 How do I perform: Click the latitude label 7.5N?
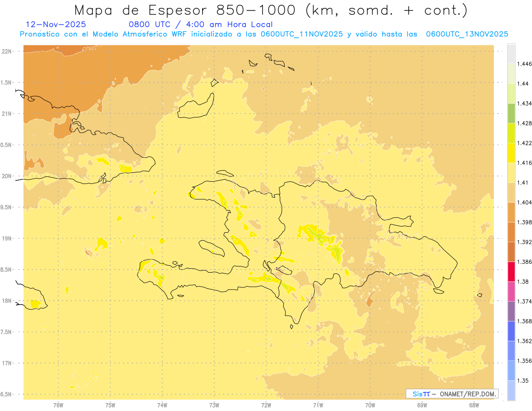[7, 332]
